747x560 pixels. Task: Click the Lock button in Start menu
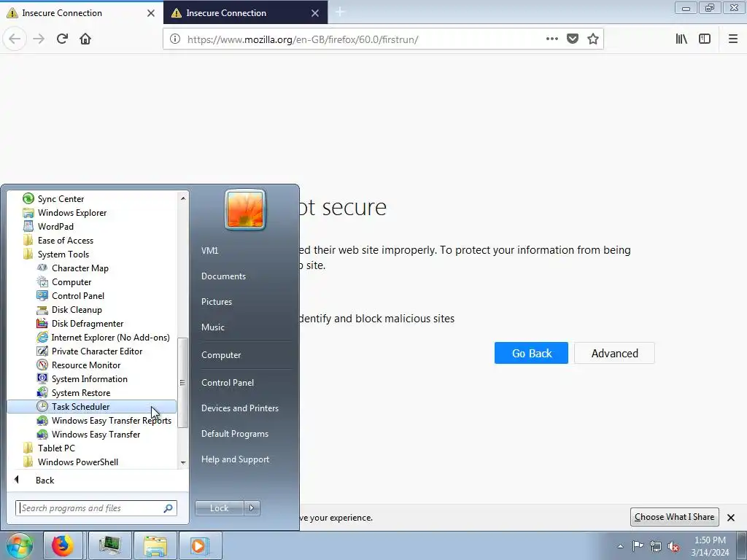click(x=219, y=508)
